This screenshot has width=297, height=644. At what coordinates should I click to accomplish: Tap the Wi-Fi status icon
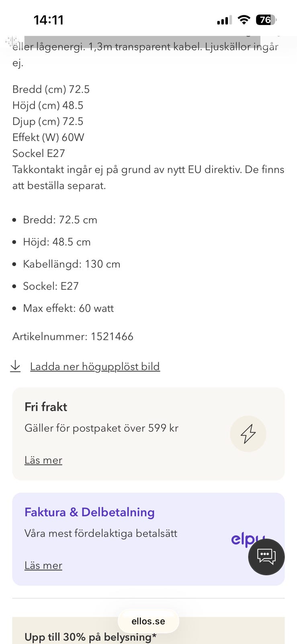tap(244, 19)
